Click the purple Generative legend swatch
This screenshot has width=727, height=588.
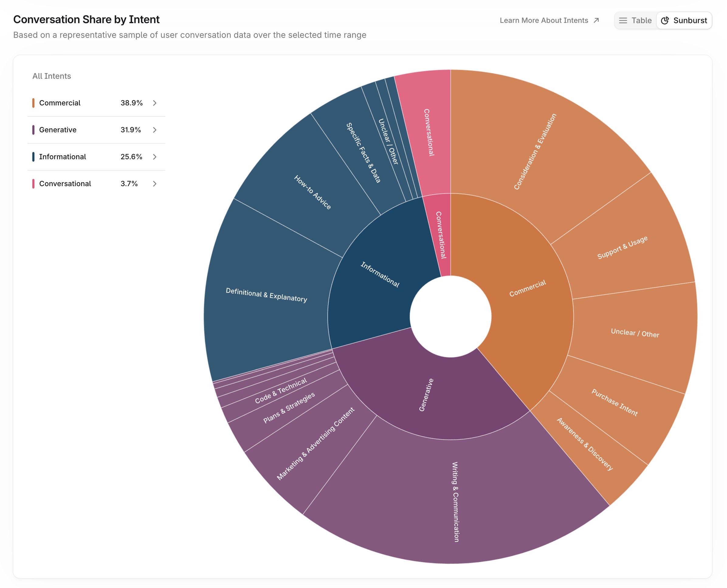[x=33, y=130]
